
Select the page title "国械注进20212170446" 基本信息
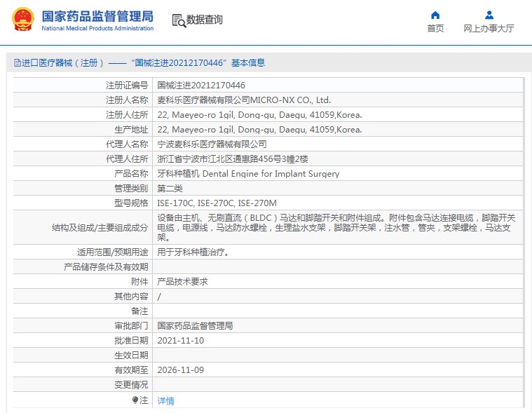point(198,63)
